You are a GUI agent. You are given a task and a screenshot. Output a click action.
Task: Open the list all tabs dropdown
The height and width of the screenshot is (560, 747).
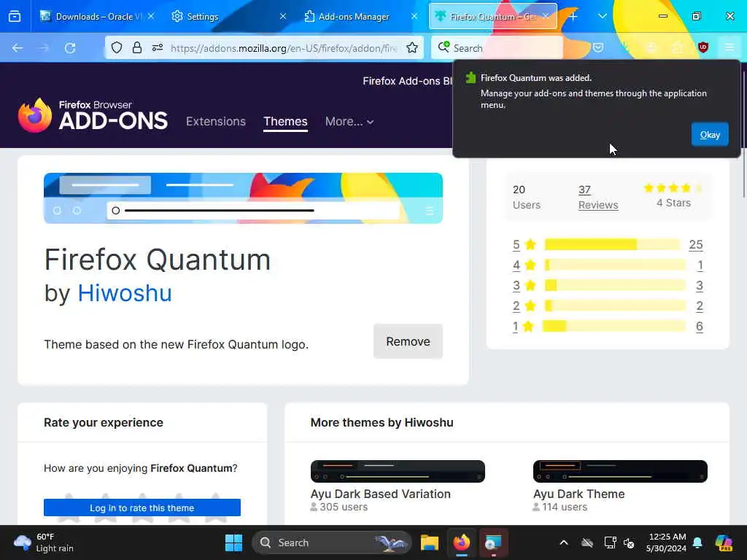tap(602, 17)
